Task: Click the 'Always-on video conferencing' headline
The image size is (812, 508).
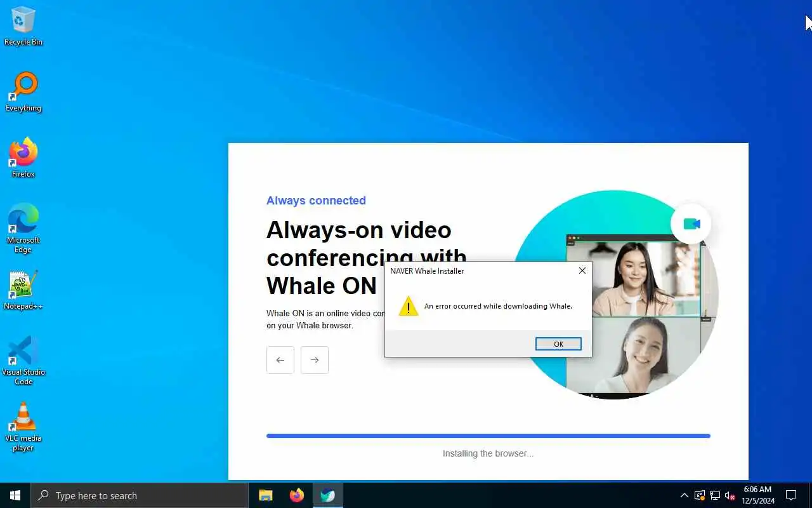Action: click(367, 258)
